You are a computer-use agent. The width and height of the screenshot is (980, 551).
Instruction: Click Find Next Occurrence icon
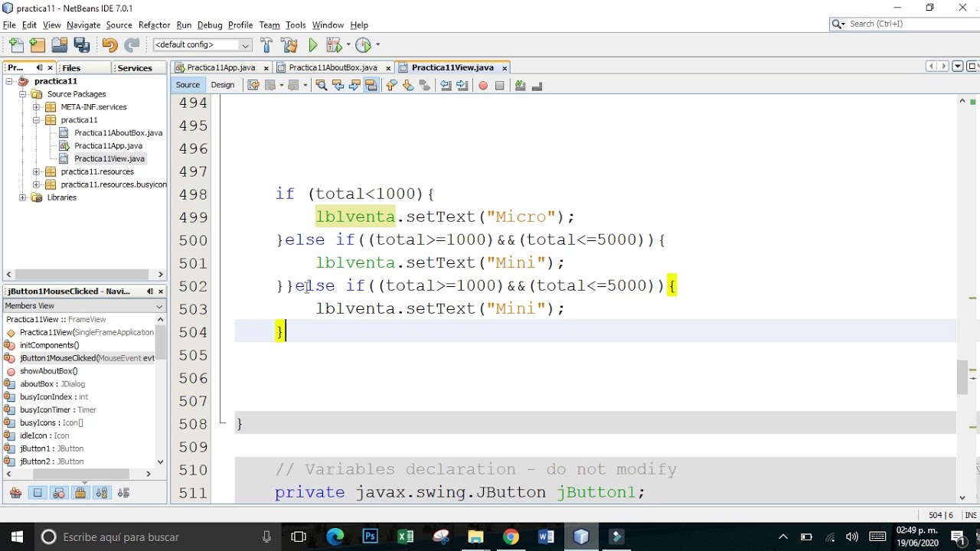354,86
